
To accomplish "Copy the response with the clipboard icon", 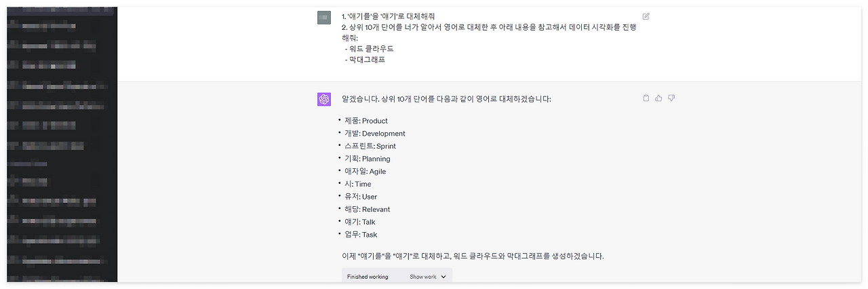I will [646, 98].
